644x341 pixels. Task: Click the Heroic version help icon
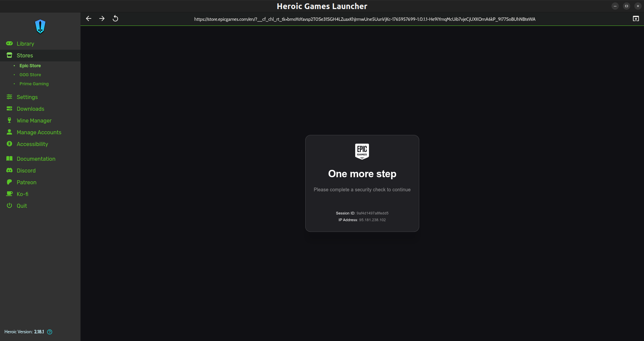(x=49, y=332)
